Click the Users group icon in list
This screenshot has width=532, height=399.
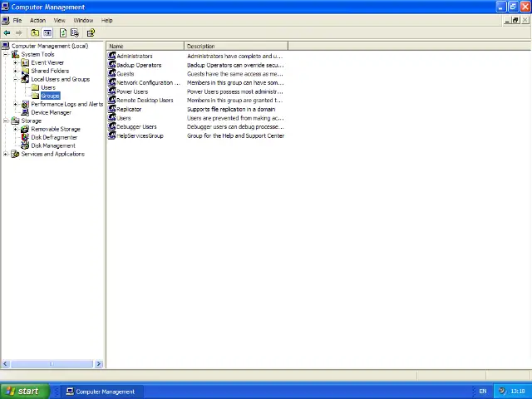pyautogui.click(x=111, y=117)
